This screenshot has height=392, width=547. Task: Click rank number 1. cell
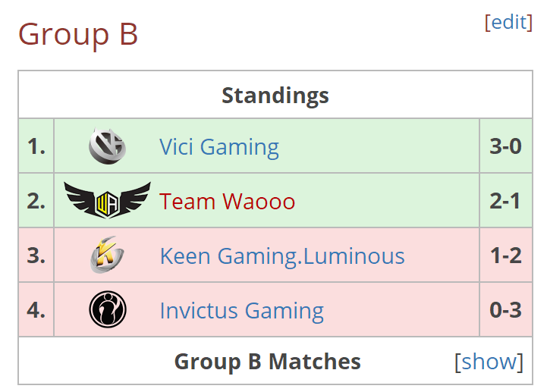(x=36, y=146)
